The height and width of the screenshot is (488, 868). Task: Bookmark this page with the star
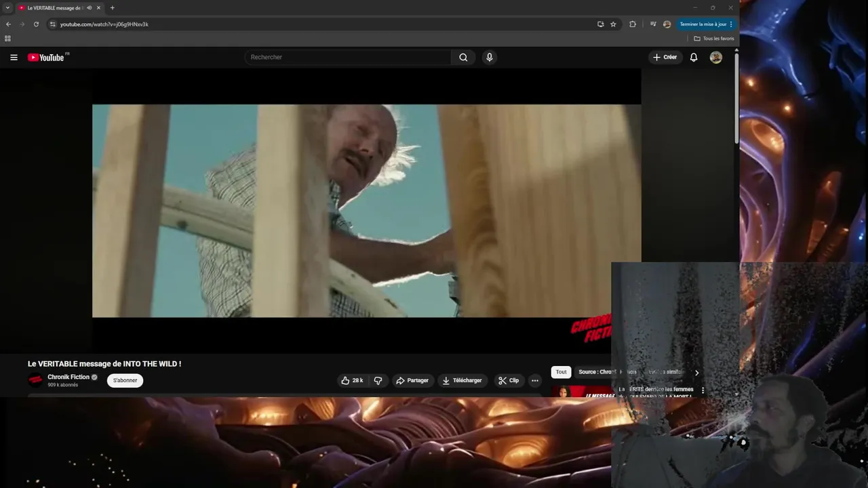(x=613, y=24)
